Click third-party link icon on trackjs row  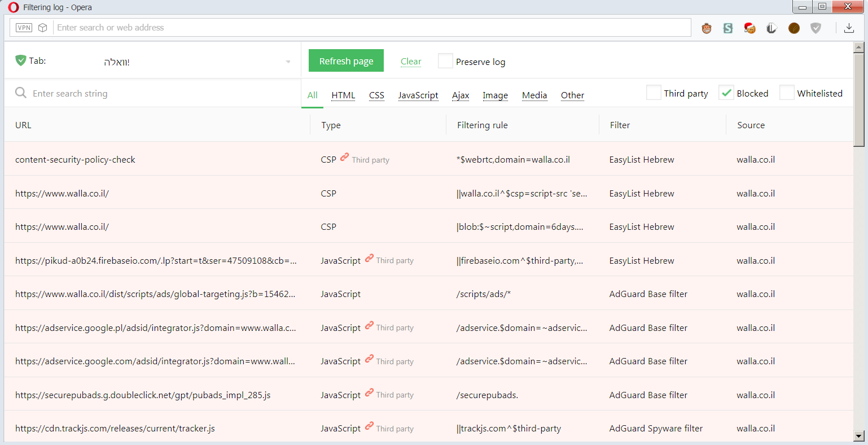point(369,426)
